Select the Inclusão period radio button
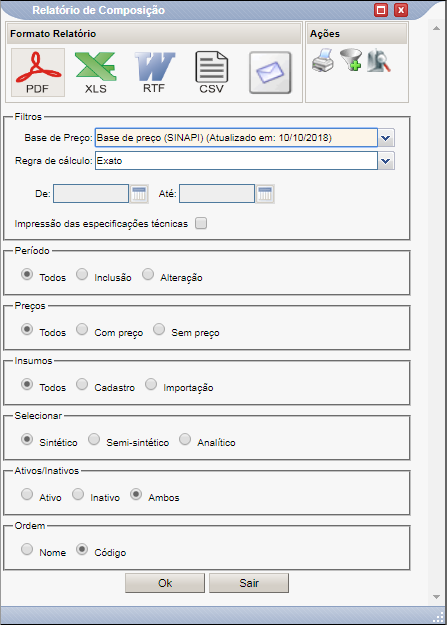The image size is (447, 625). tap(82, 274)
